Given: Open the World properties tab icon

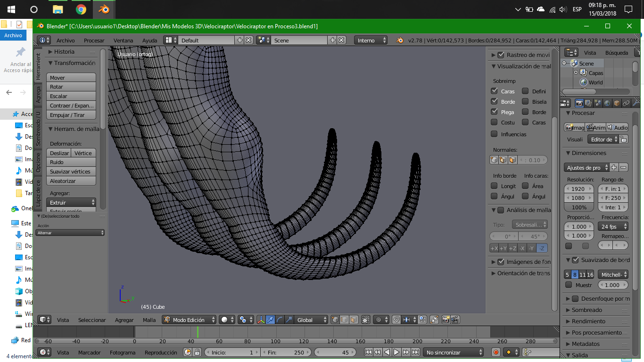Looking at the screenshot, I should click(607, 103).
